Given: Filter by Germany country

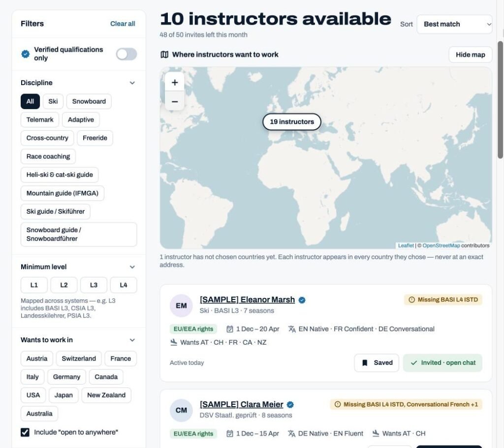Looking at the screenshot, I should point(66,377).
